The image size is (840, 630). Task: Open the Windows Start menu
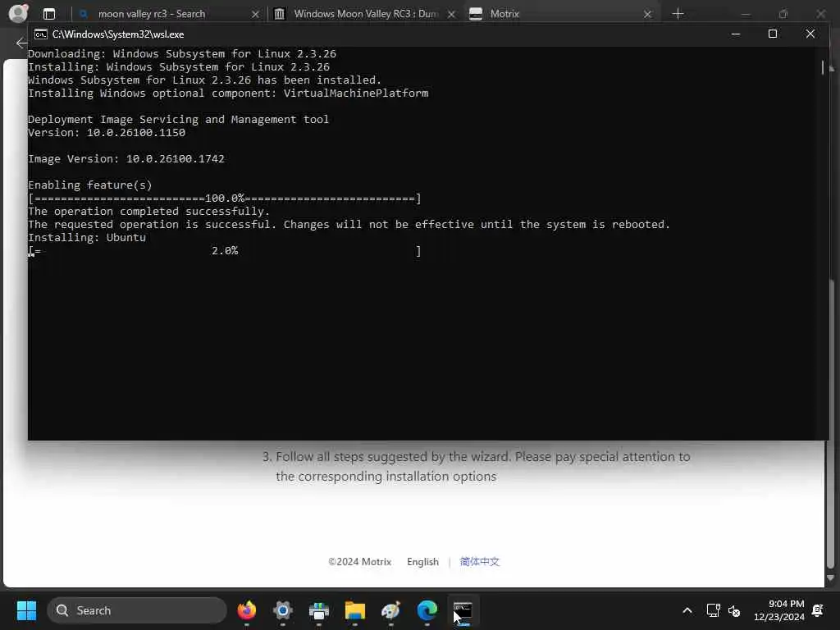26,610
